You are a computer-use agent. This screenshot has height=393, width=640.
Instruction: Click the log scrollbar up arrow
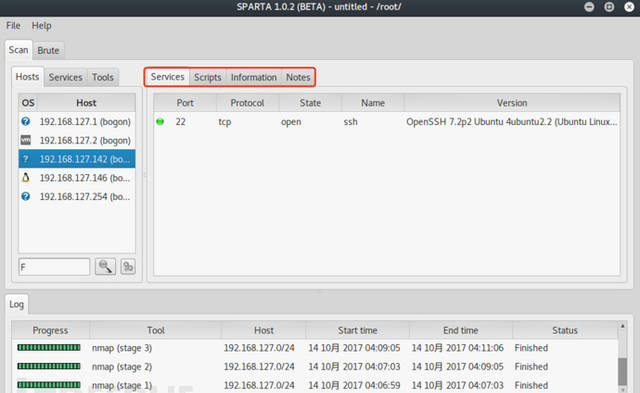[x=622, y=326]
